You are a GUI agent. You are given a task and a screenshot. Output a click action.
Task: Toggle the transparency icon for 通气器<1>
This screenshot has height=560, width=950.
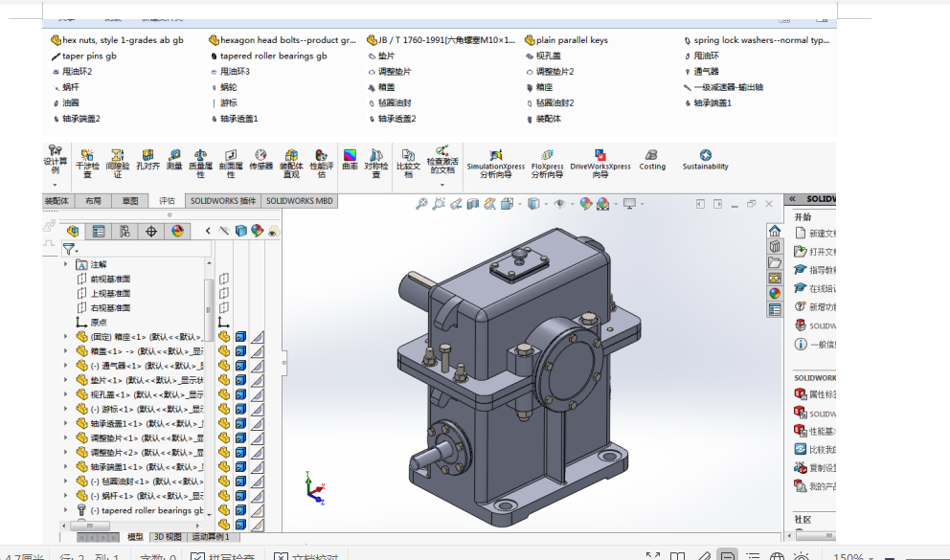coord(257,366)
